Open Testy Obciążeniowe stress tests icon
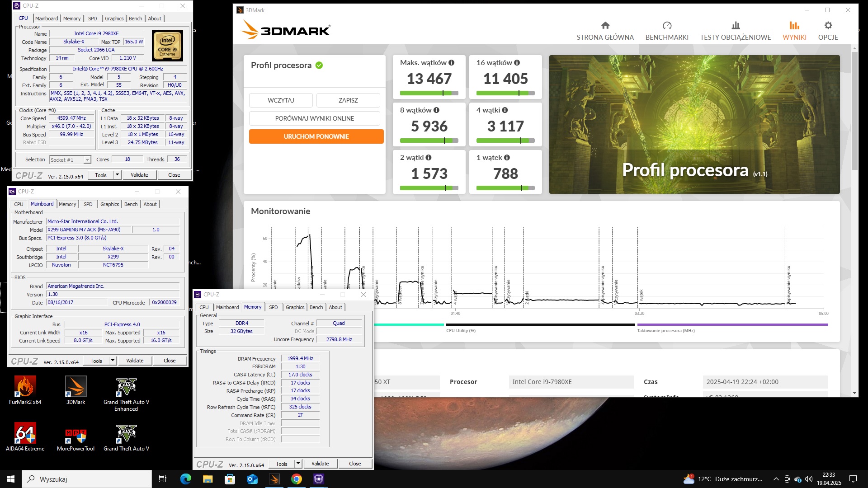This screenshot has width=868, height=488. (x=736, y=25)
